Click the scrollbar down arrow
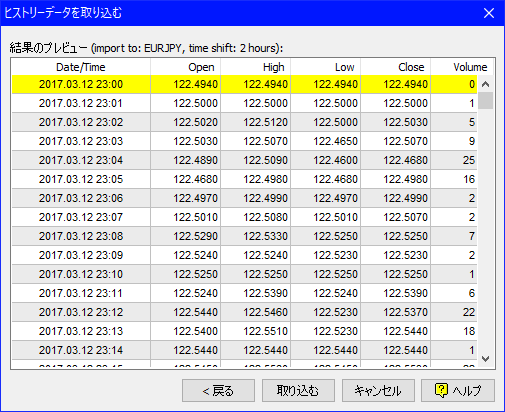505x412 pixels. 485,359
